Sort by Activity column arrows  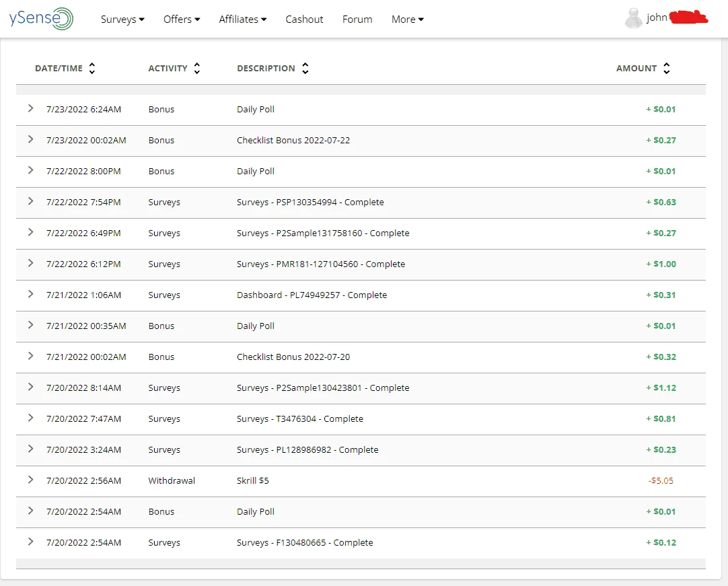(x=197, y=68)
